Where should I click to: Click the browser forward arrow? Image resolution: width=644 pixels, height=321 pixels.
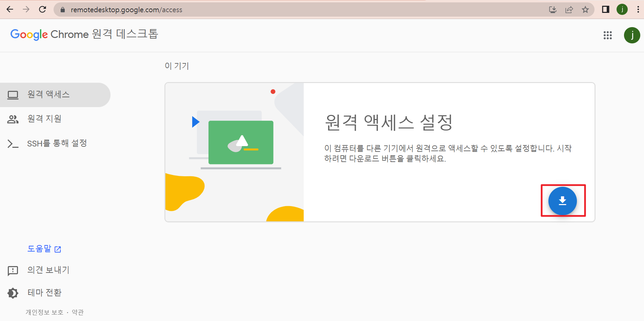pos(26,9)
